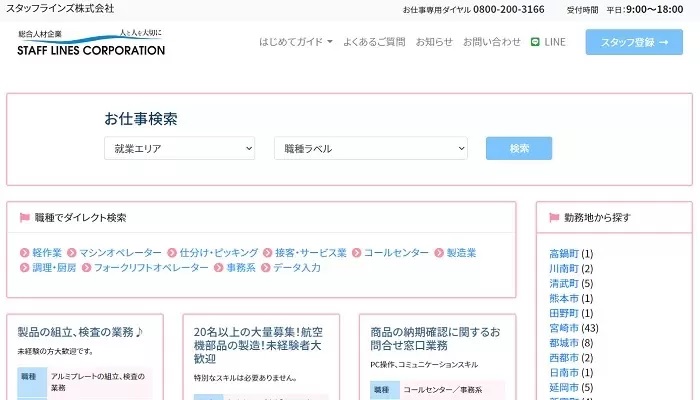Click the LINE icon in navigation

[x=536, y=43]
